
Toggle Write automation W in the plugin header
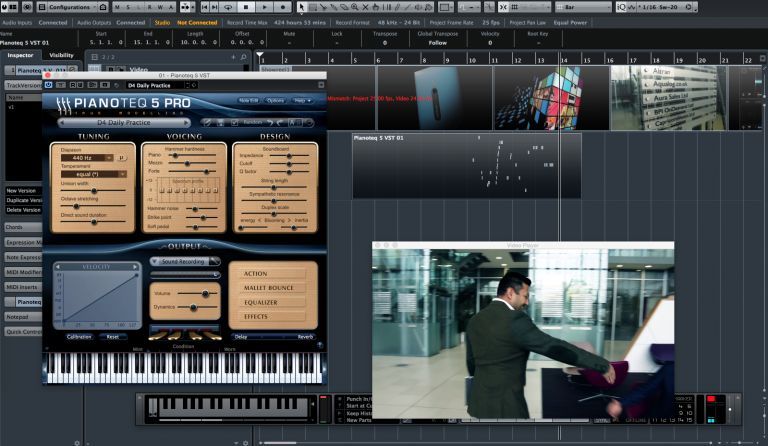[79, 85]
